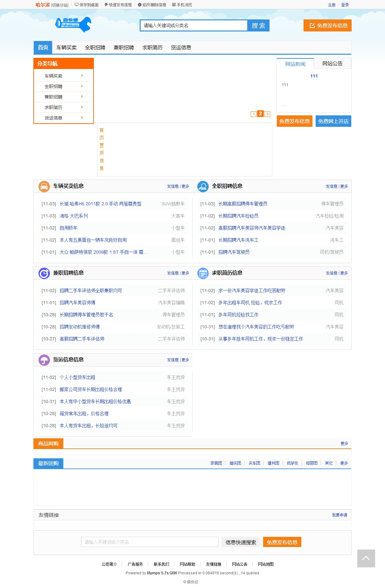Click the umbrella icon beside 货运信息信息

44,360
